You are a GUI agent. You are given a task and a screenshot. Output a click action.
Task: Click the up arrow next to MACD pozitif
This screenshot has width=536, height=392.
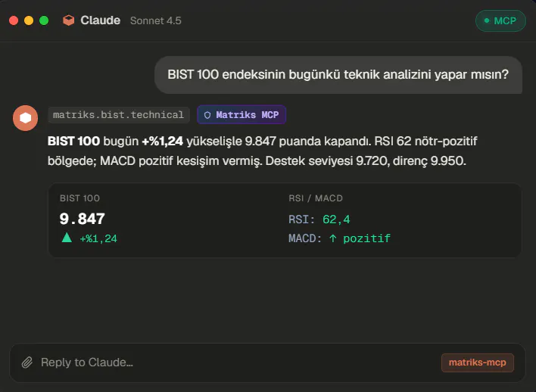click(x=333, y=238)
